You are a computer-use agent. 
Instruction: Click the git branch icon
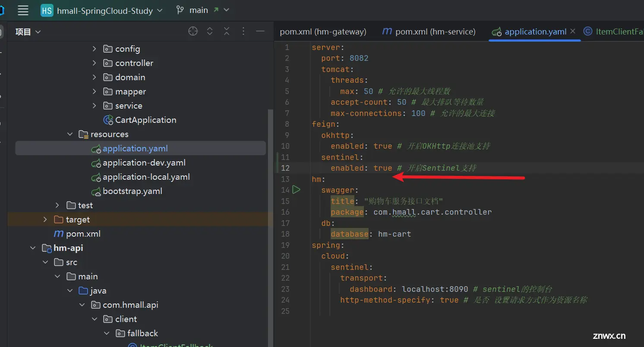[180, 10]
